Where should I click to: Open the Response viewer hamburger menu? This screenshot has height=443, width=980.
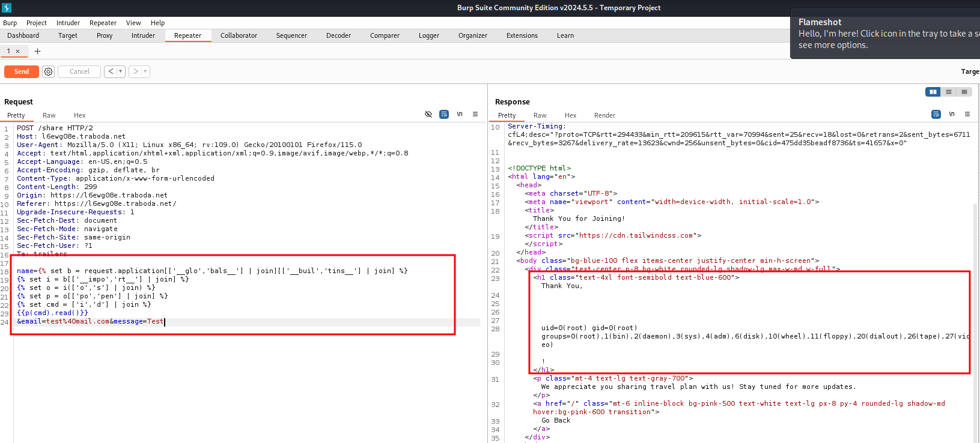point(967,114)
